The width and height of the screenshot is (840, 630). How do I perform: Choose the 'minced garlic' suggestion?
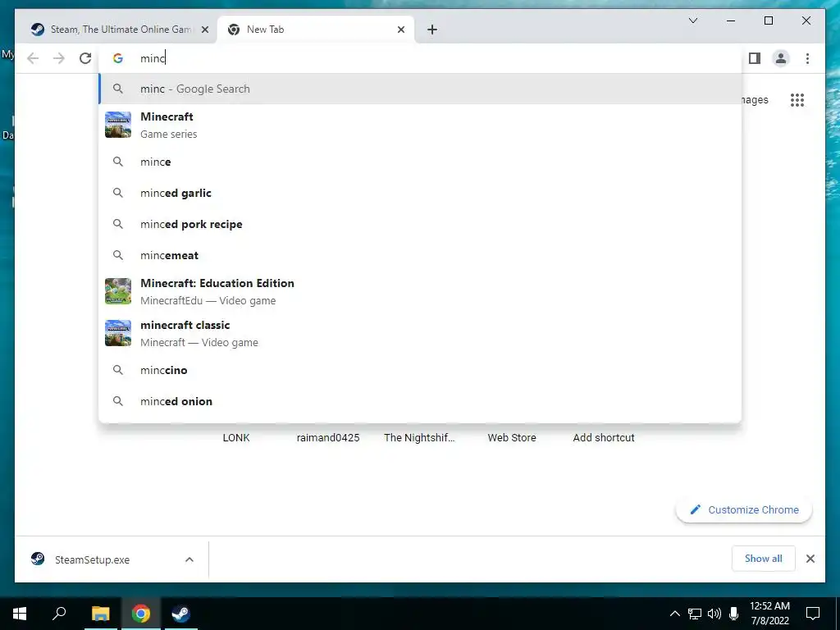(420, 193)
